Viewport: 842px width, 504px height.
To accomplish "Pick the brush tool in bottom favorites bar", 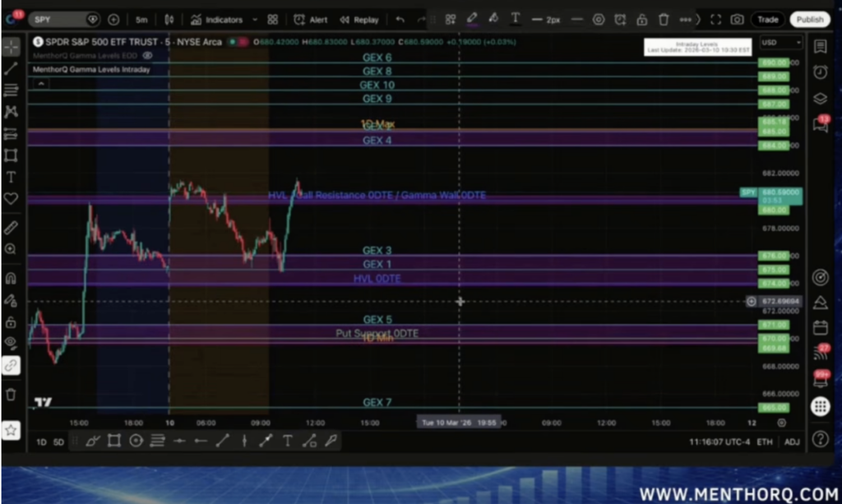I will point(92,442).
